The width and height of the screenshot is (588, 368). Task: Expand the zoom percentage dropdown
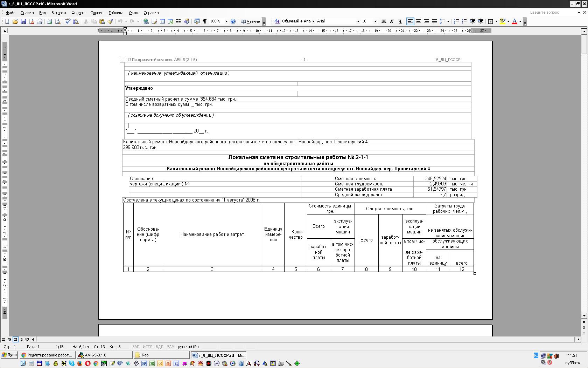(x=226, y=21)
